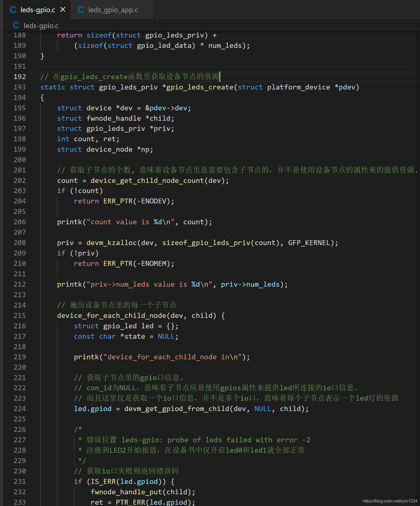Switch to the leds_gpio_app.c tab
The height and width of the screenshot is (506, 420).
(x=113, y=10)
